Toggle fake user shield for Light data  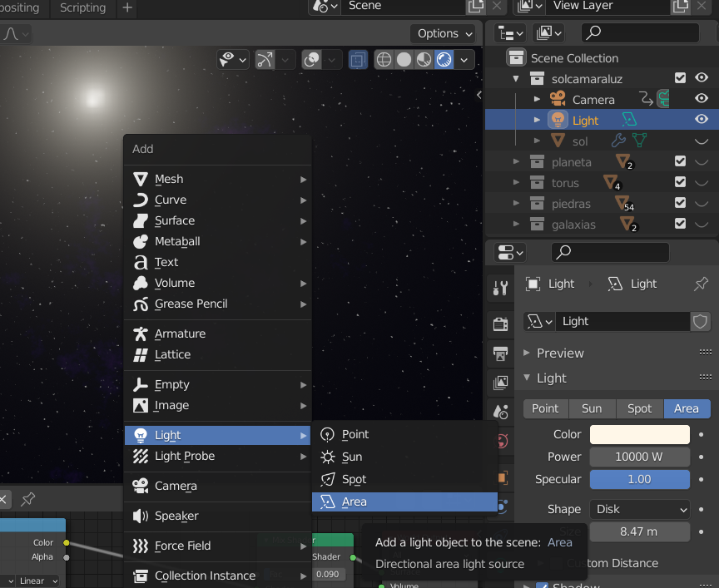[x=700, y=321]
